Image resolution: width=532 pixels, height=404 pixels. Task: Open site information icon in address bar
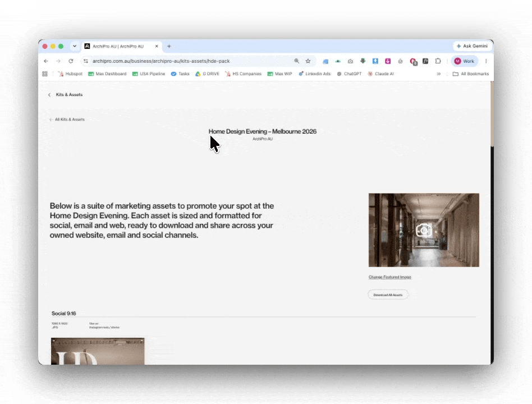[86, 61]
